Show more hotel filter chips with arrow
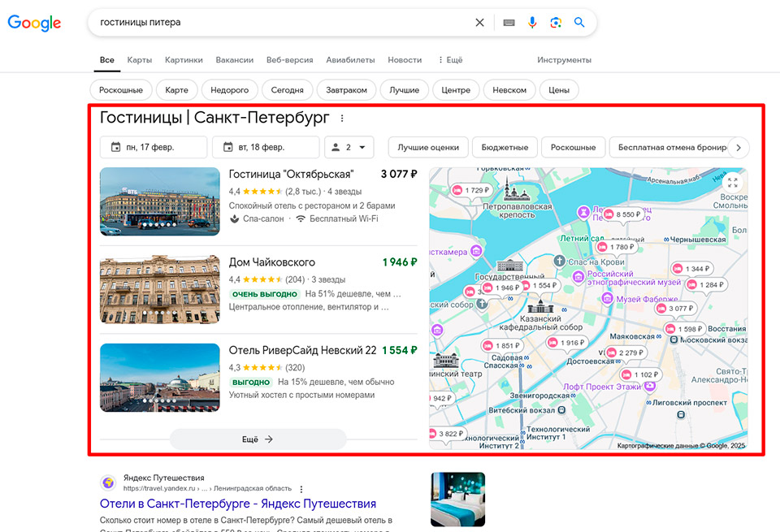The width and height of the screenshot is (780, 532). [x=739, y=147]
